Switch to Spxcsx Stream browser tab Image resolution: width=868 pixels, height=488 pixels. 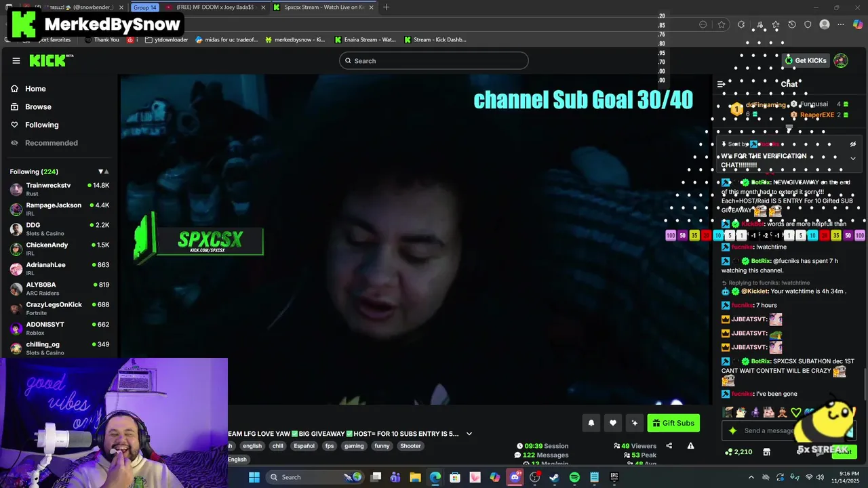click(x=324, y=7)
